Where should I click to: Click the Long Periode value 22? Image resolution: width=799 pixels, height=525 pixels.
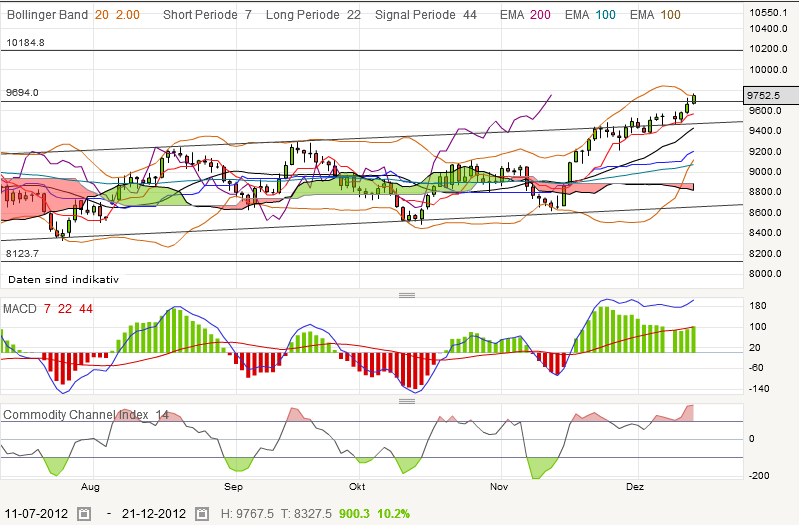click(x=354, y=15)
